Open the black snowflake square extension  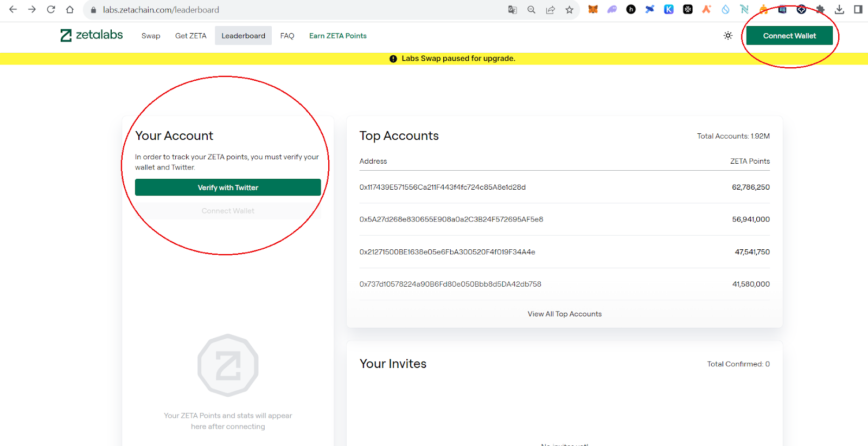point(688,9)
